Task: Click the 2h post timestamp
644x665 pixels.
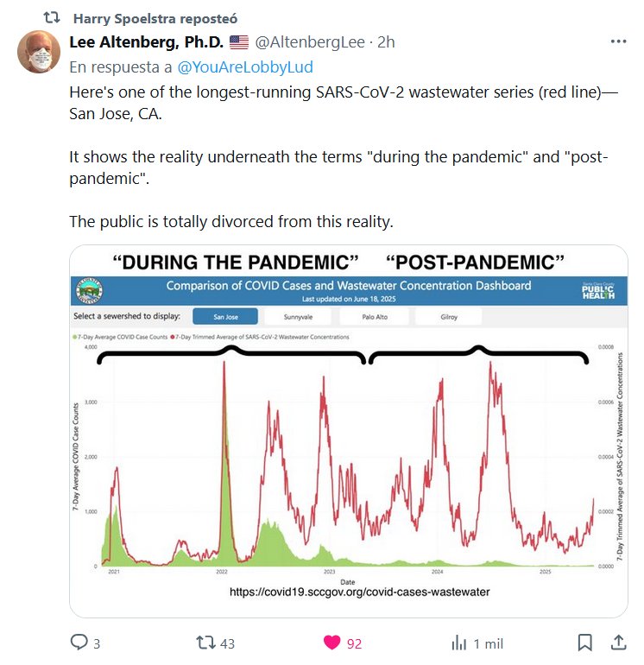Action: pyautogui.click(x=387, y=42)
